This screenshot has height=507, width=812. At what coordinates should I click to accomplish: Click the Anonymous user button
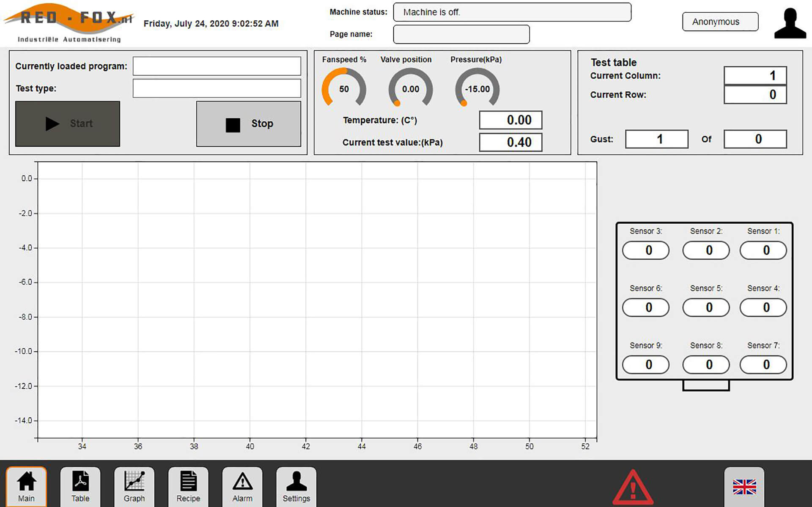(x=720, y=22)
